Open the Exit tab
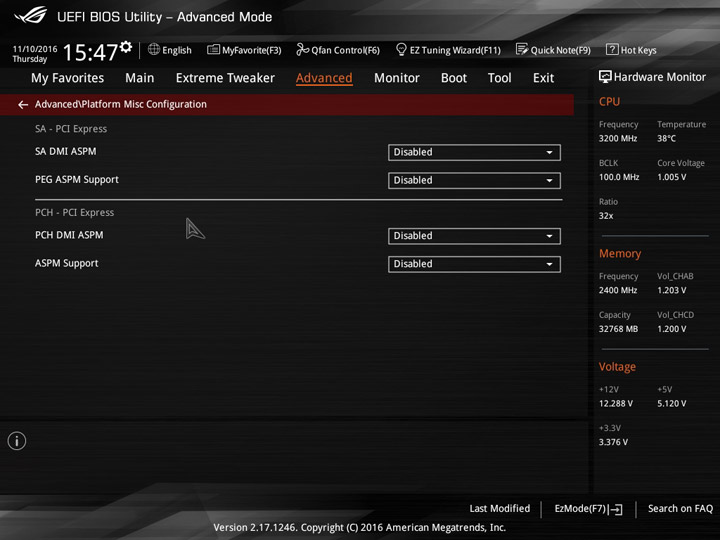The height and width of the screenshot is (540, 720). click(544, 78)
